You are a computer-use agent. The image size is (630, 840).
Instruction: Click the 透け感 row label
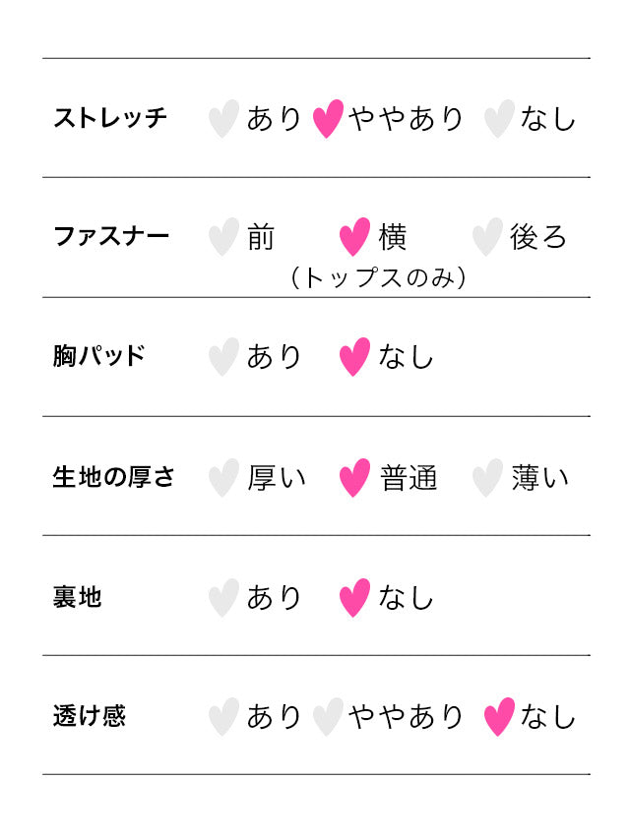[90, 716]
